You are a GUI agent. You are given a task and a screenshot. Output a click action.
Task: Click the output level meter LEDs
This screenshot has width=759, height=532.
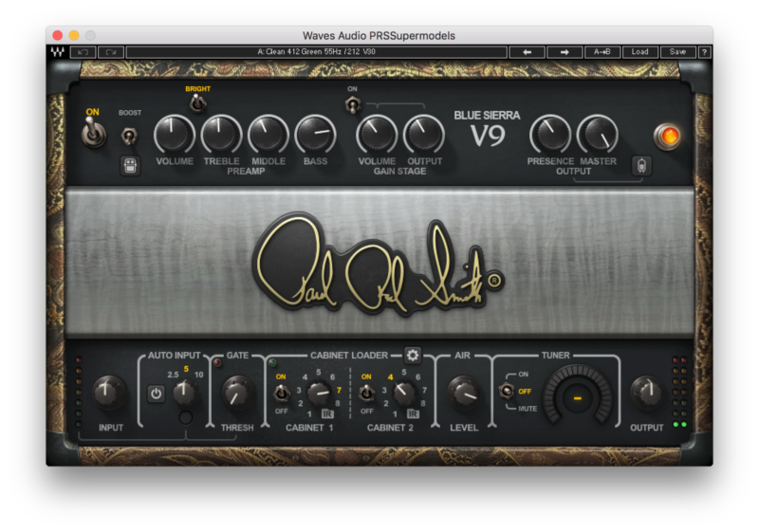[x=679, y=393]
